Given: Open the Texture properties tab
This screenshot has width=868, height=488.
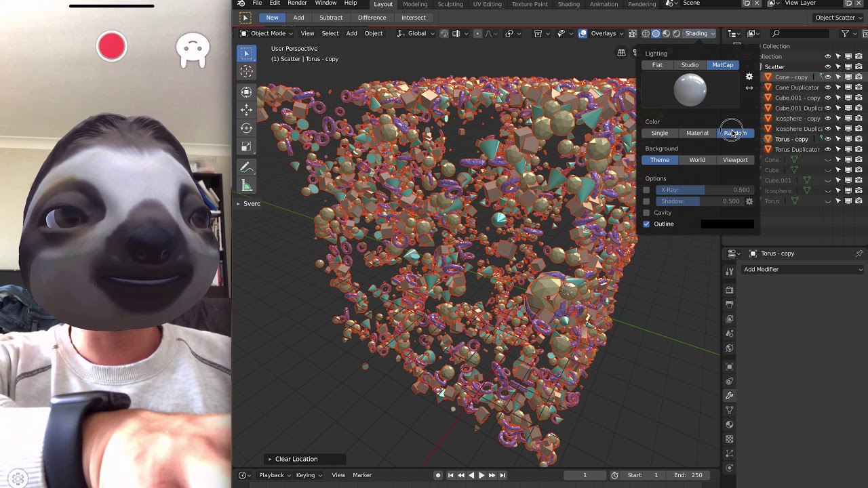Looking at the screenshot, I should (x=730, y=439).
